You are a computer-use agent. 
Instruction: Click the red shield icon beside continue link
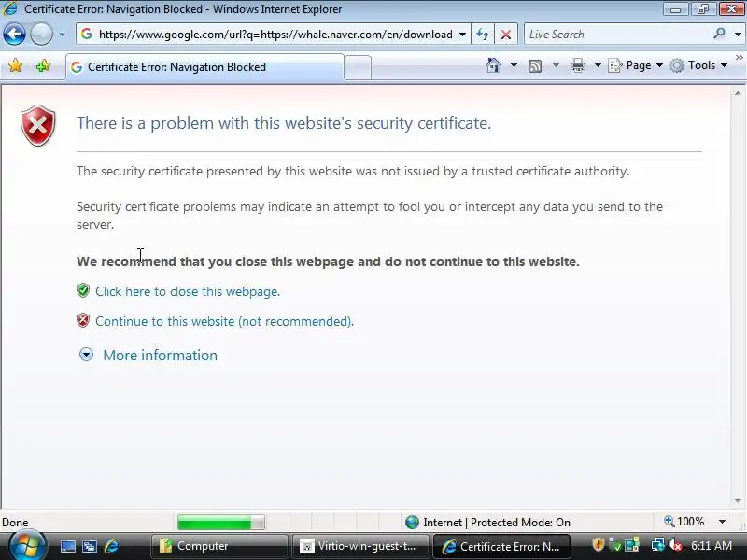tap(83, 320)
